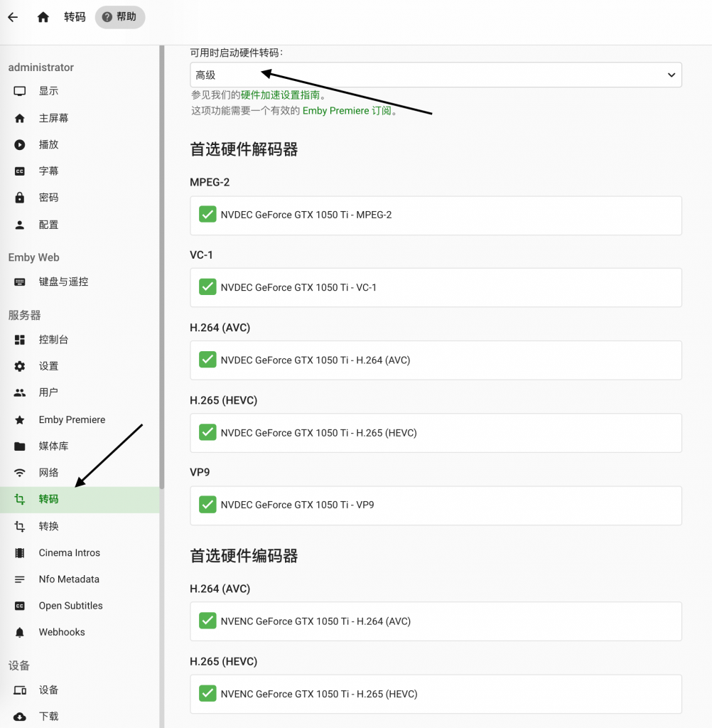
Task: Toggle NVDEC H.265 (HEVC) decoder checkbox
Action: click(x=207, y=432)
